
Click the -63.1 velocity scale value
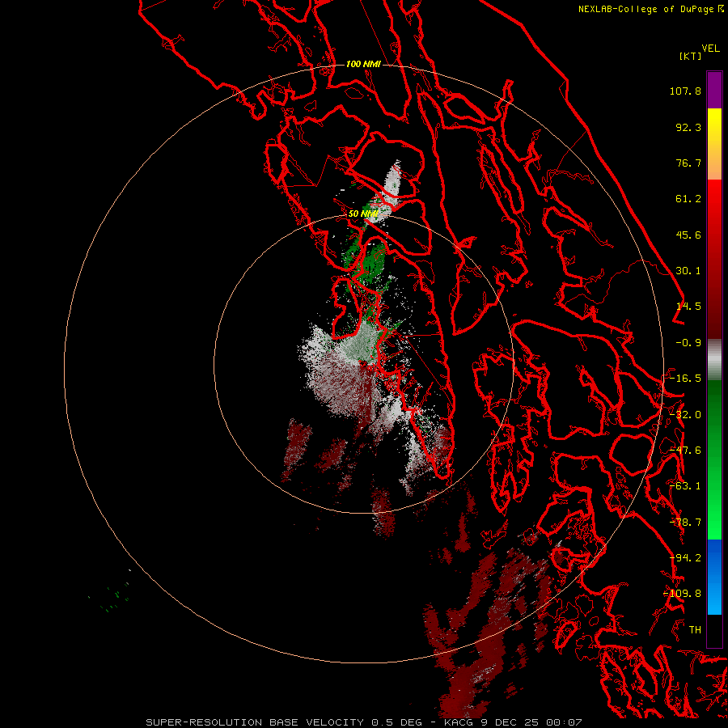click(685, 486)
